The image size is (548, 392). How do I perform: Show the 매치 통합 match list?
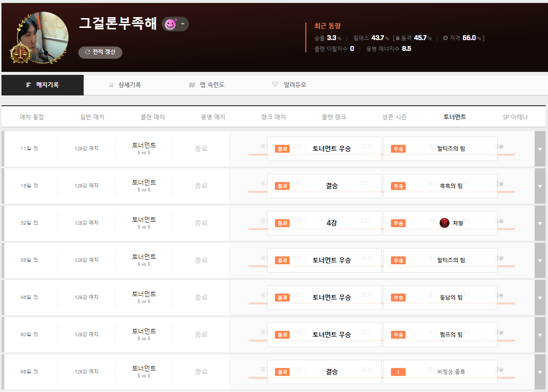[x=32, y=117]
